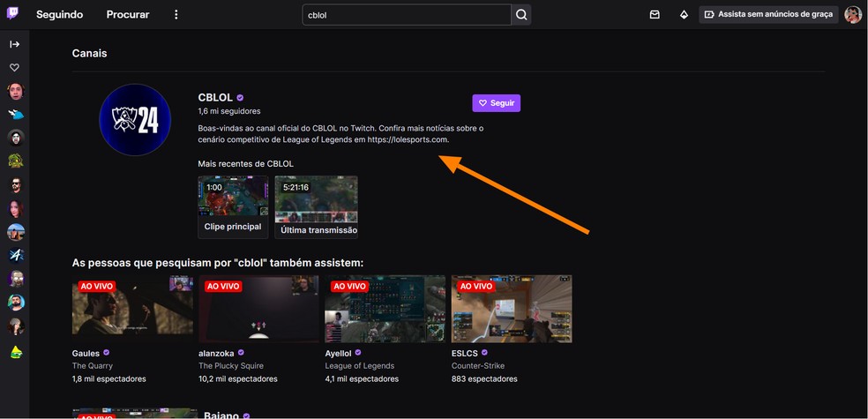
Task: Open Baiano channel name link
Action: [221, 415]
